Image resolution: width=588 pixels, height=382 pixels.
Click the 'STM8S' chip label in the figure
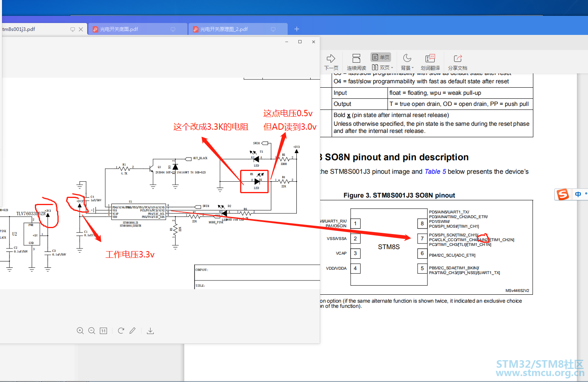coord(389,247)
